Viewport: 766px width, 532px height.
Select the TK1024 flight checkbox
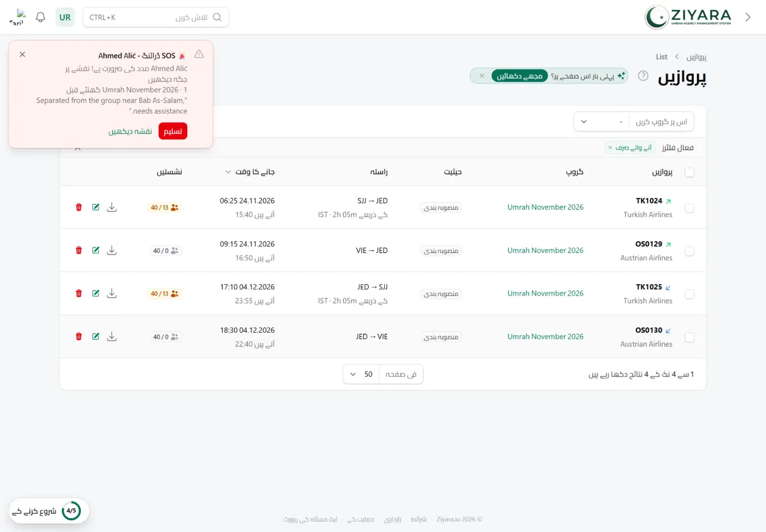[689, 208]
